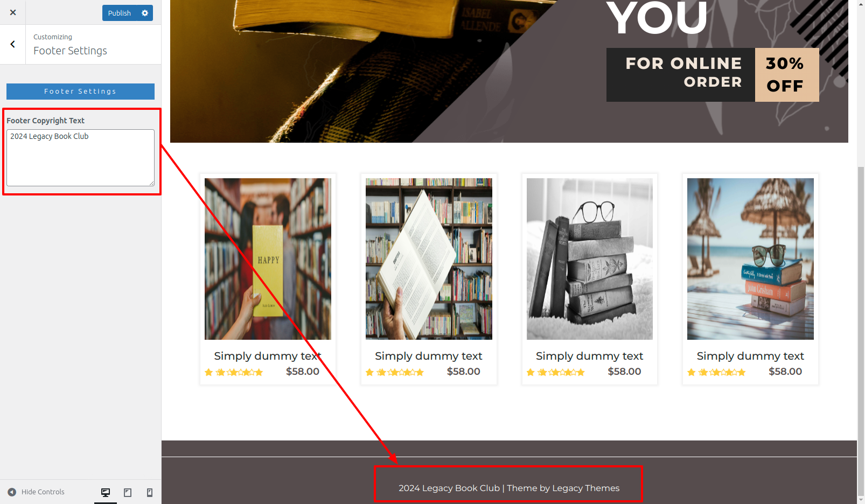
Task: Click the Publish button
Action: coord(119,13)
